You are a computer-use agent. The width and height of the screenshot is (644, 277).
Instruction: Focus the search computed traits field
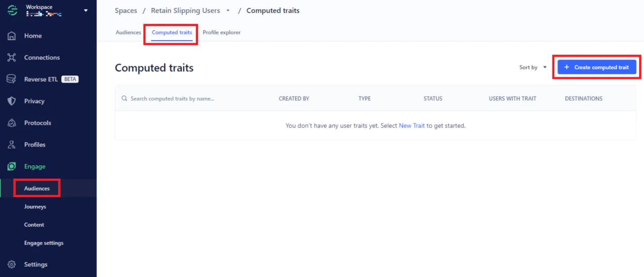189,99
